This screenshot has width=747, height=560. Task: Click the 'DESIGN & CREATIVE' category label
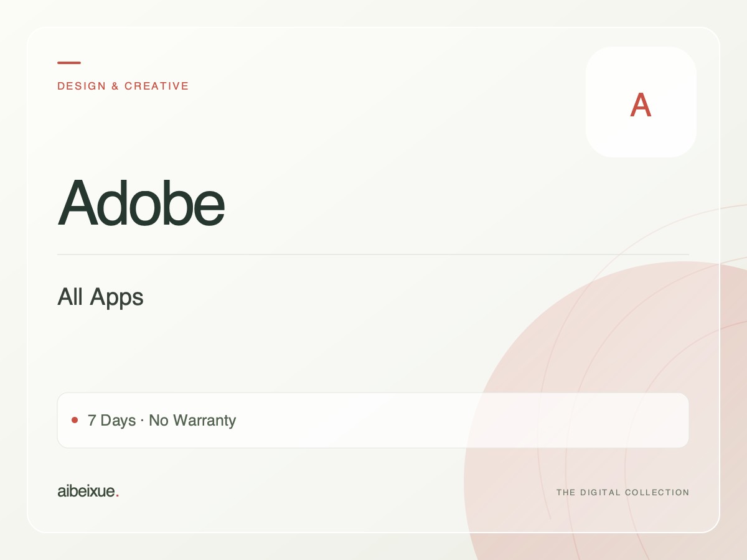(x=123, y=86)
